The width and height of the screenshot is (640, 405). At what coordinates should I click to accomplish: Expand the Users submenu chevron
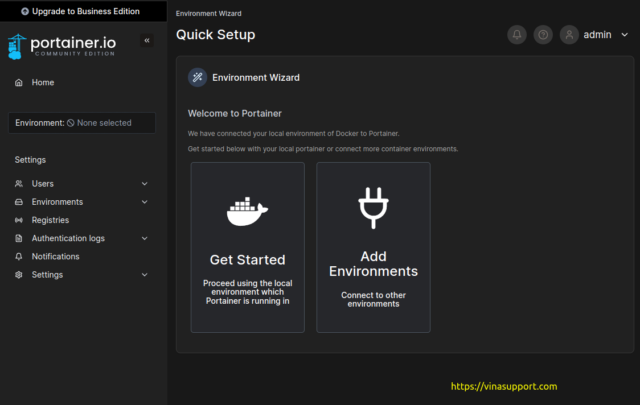tap(145, 184)
